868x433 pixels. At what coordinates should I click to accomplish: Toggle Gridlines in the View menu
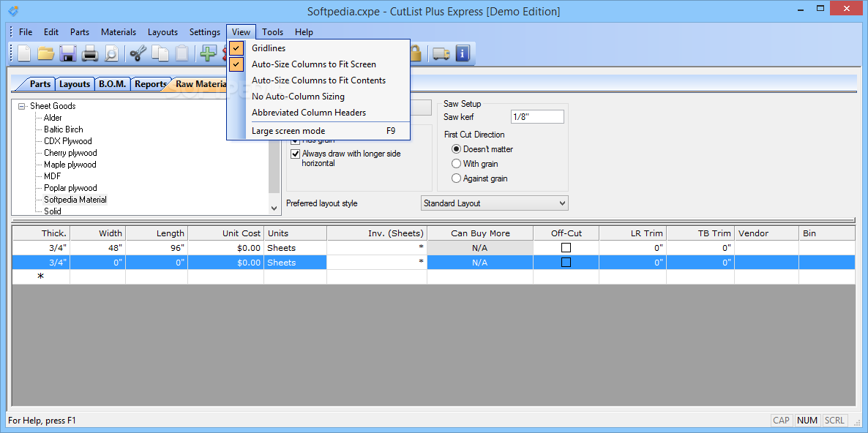[318, 48]
